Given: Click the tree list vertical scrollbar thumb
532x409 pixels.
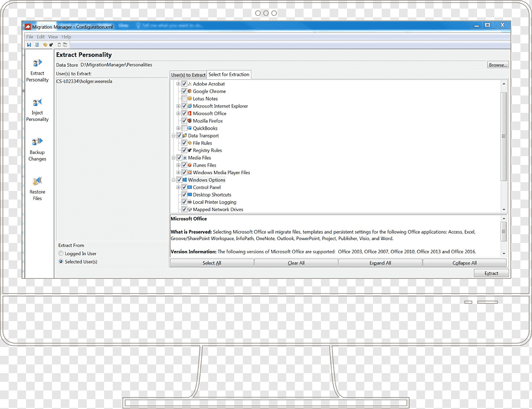Looking at the screenshot, I should [504, 137].
